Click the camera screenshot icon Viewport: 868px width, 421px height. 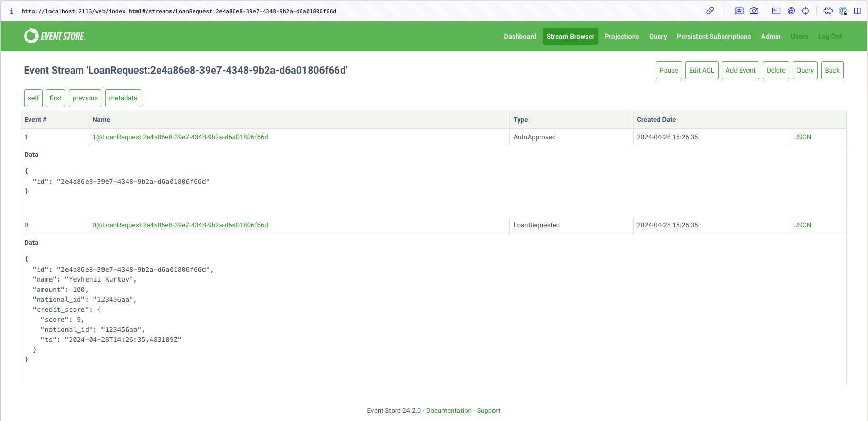click(754, 11)
